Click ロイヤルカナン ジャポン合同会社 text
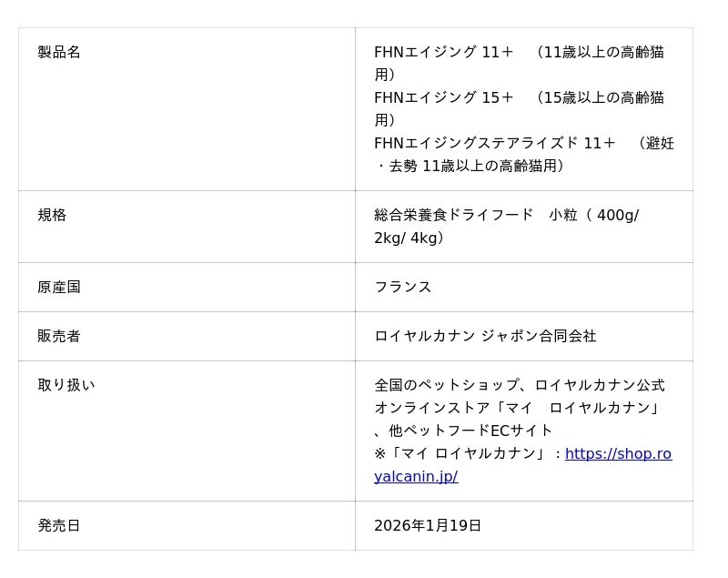This screenshot has width=728, height=578. coord(485,337)
